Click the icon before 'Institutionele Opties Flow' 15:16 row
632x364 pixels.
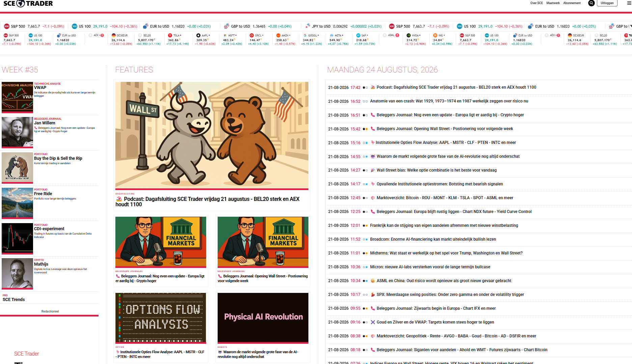[x=373, y=143]
